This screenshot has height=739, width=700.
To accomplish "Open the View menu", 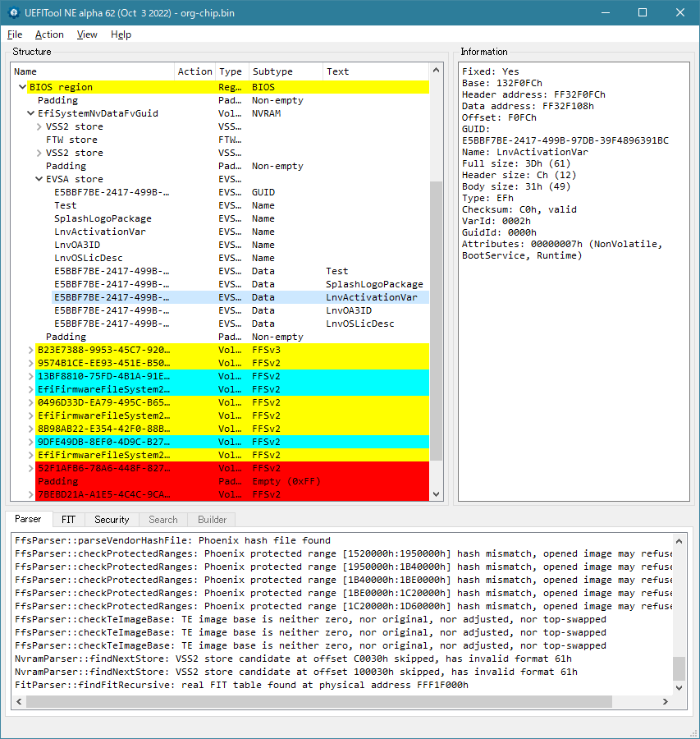I will 87,34.
